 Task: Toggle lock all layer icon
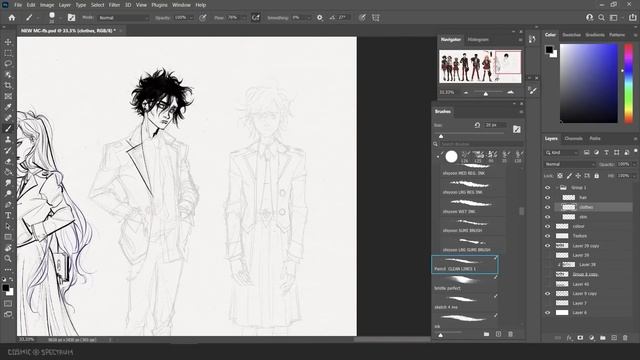(x=596, y=176)
